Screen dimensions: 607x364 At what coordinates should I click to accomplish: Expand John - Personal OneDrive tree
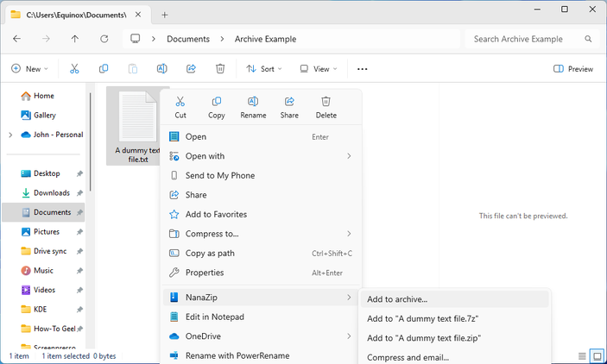tap(10, 135)
